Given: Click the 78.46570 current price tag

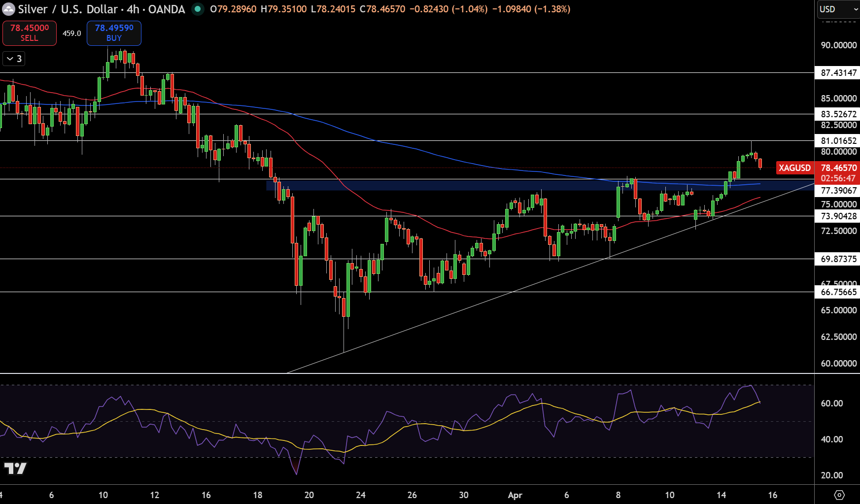Looking at the screenshot, I should coord(839,168).
